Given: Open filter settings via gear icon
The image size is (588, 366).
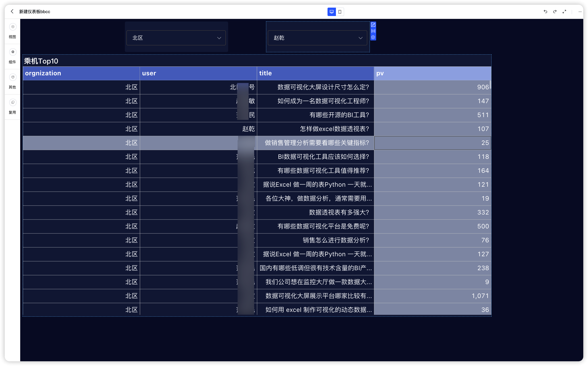Looking at the screenshot, I should coord(373,37).
